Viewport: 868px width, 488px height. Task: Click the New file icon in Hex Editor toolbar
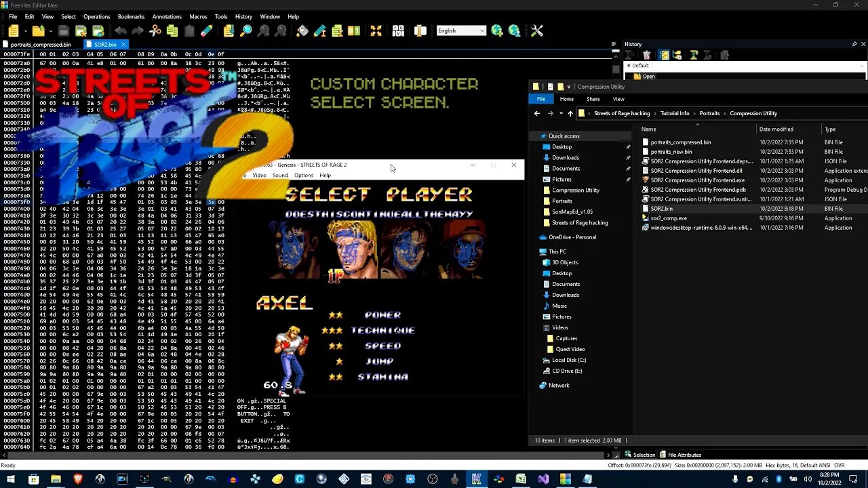[x=13, y=30]
